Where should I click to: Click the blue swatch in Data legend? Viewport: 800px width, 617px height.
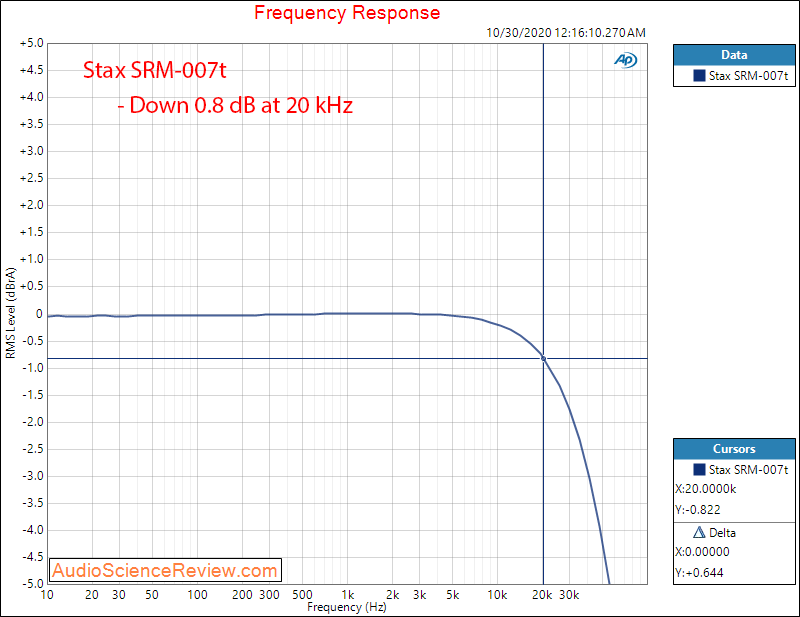[699, 76]
